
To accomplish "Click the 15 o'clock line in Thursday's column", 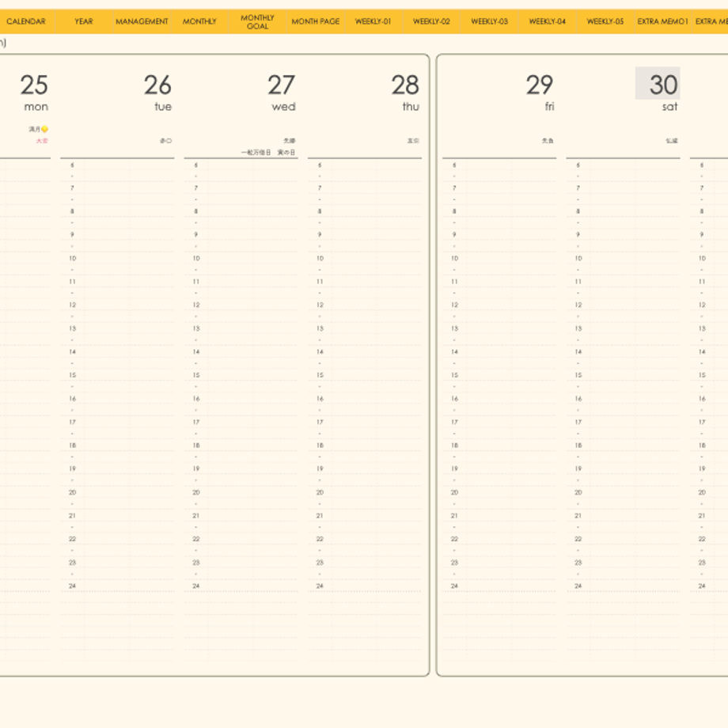I will click(365, 375).
